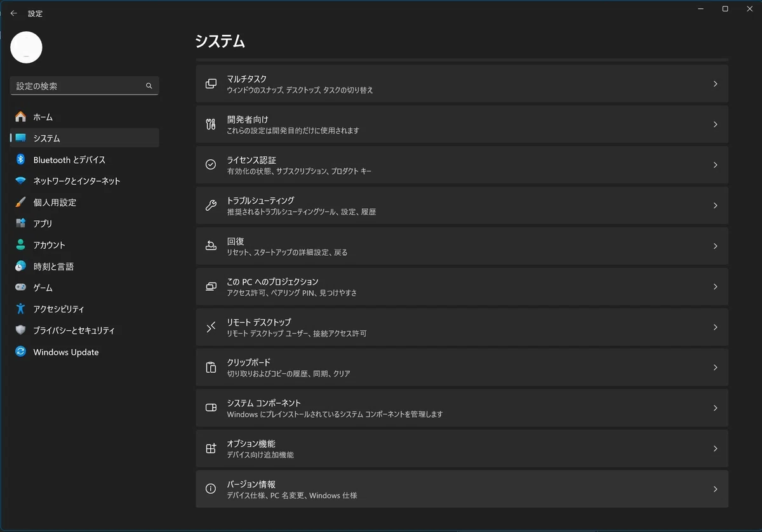Screen dimensions: 762x532
Task: Click text アクセス許可、ペアリング PIN、見つけやすさ
Action: click(292, 293)
